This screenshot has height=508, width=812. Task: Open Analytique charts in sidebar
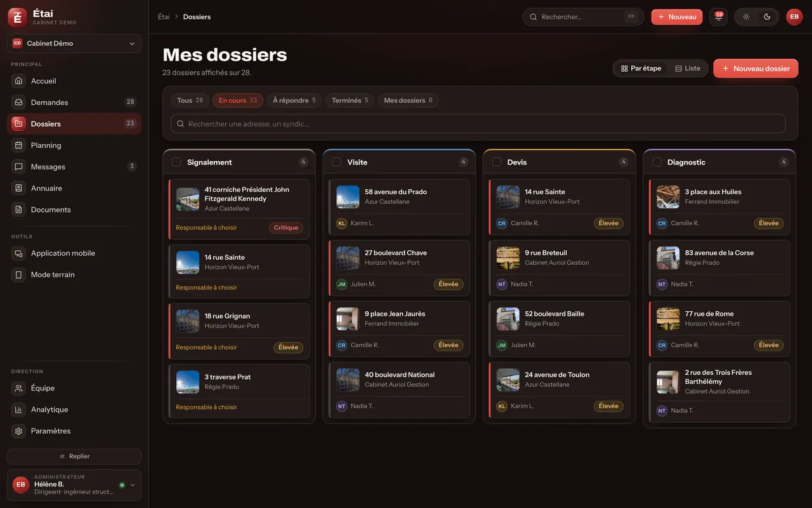[74, 410]
